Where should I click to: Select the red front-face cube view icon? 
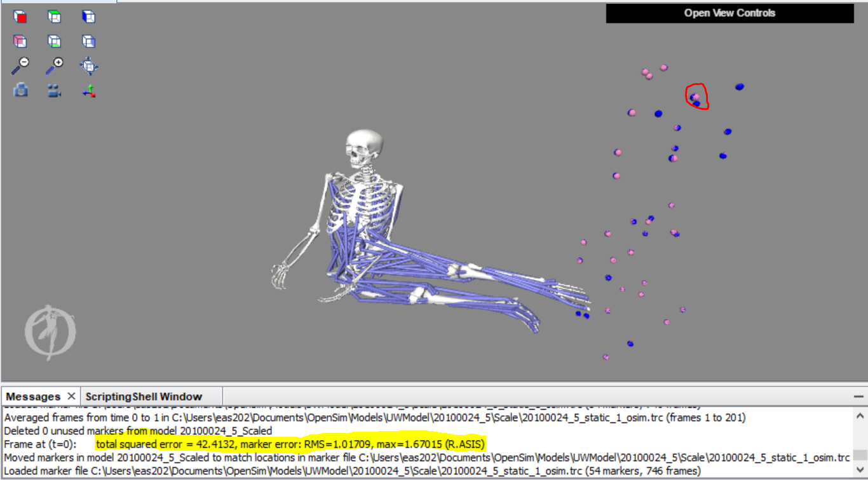pos(20,17)
